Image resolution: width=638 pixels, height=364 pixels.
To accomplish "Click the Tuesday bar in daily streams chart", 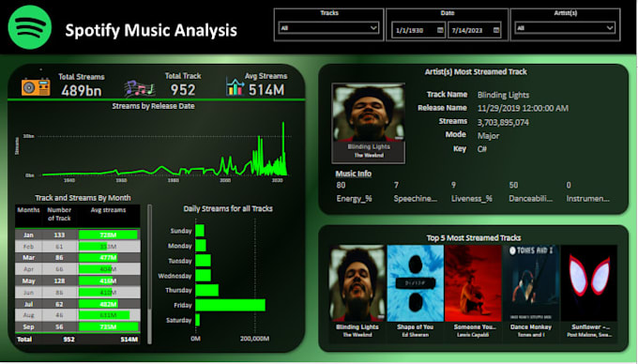I will [203, 260].
